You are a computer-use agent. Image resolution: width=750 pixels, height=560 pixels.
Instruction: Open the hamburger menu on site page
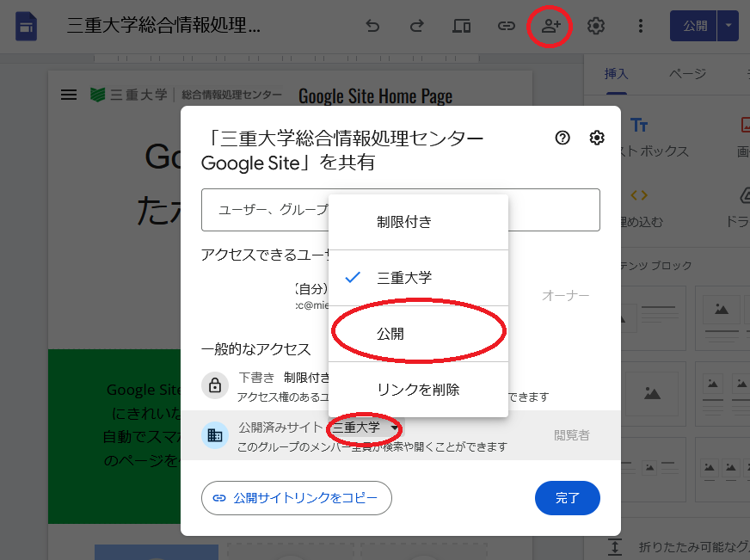[x=69, y=95]
